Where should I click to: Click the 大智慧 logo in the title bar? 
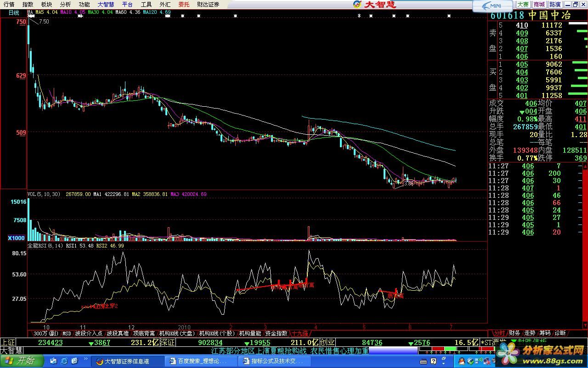374,5
